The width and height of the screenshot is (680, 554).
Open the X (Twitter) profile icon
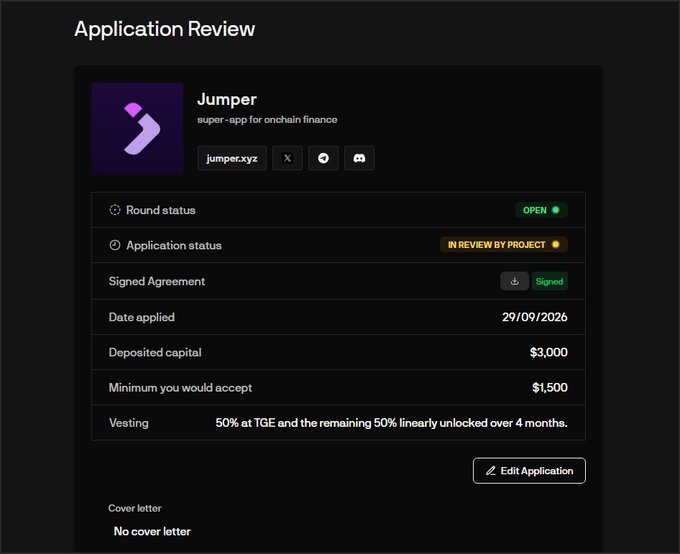[287, 158]
